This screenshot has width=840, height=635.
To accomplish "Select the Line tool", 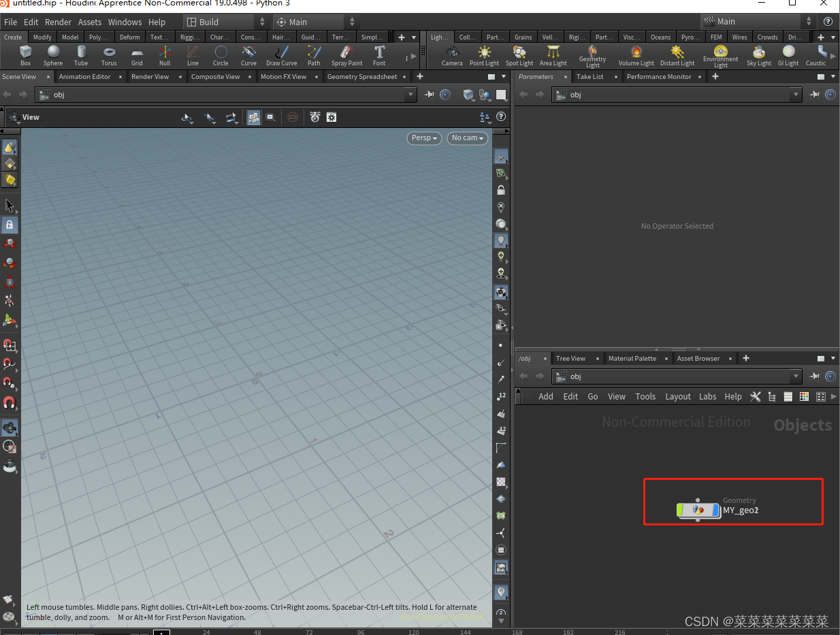I will click(x=193, y=55).
